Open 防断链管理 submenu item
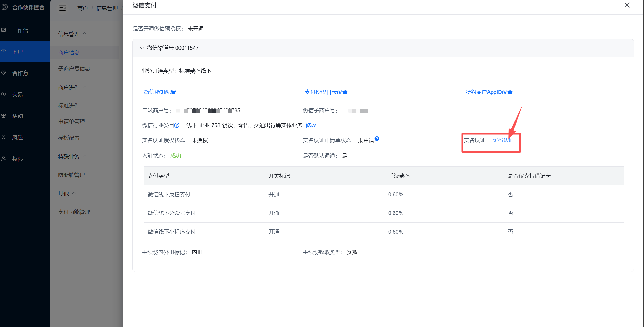The image size is (644, 327). 71,175
